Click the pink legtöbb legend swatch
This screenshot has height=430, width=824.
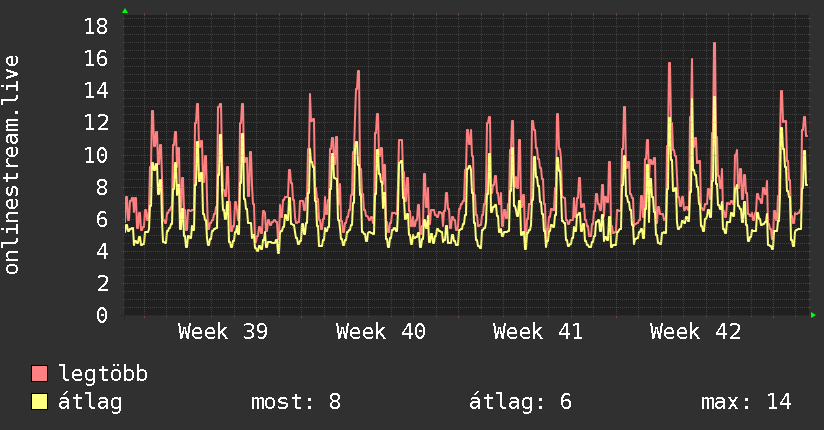coord(39,373)
